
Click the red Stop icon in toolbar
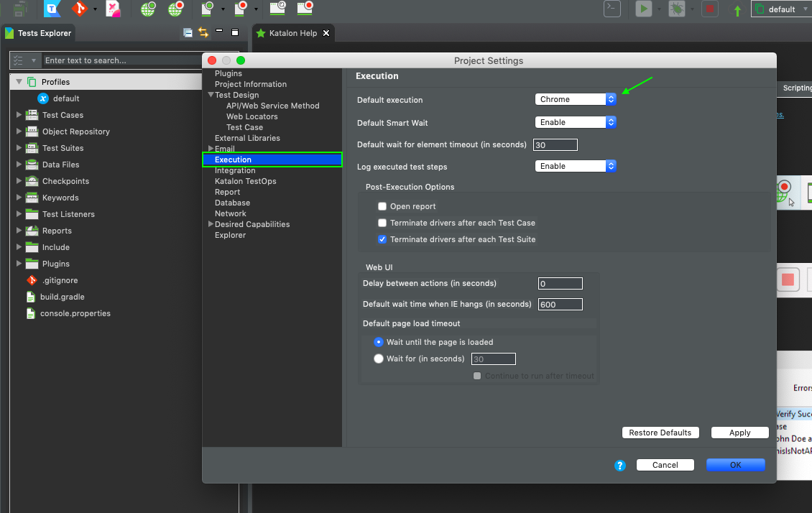click(x=709, y=9)
